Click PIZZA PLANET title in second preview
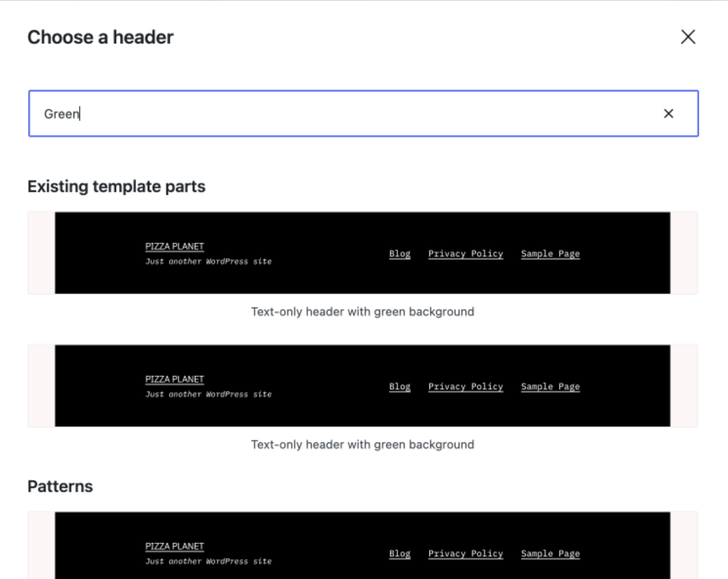728x579 pixels. [x=175, y=379]
